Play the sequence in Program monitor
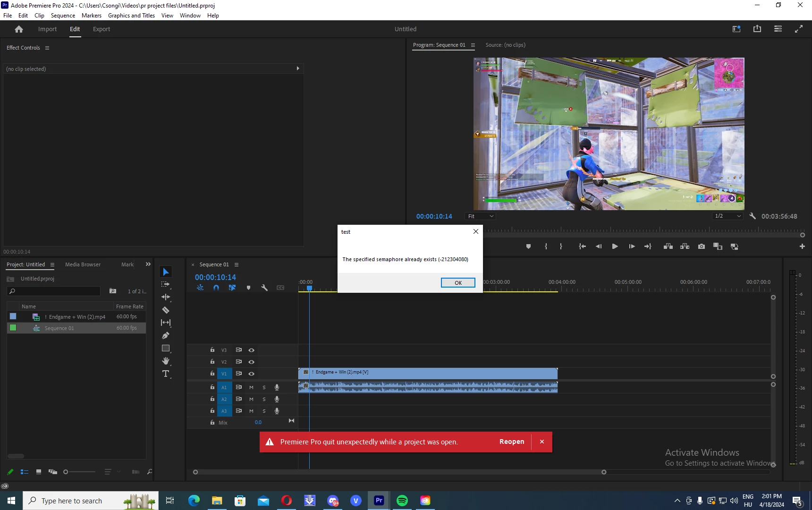 point(615,246)
